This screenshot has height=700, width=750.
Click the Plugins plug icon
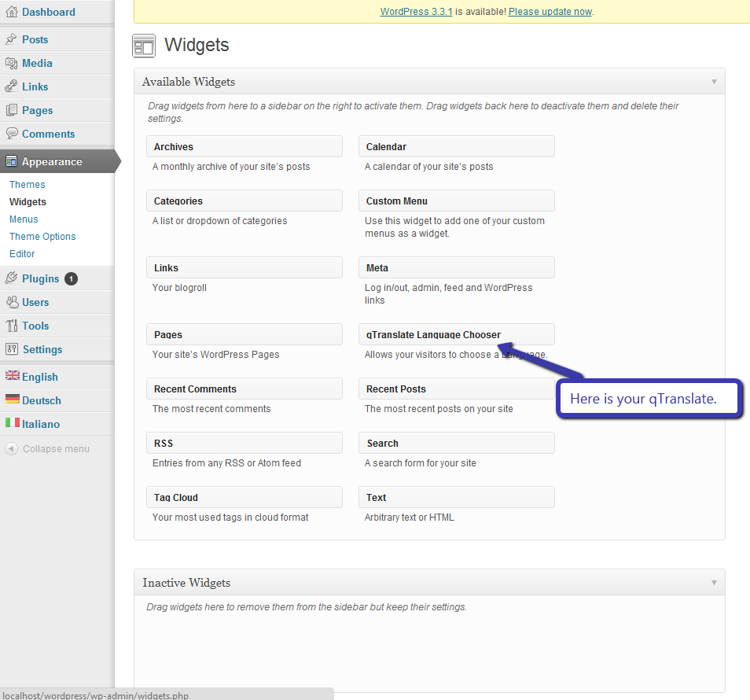click(12, 278)
